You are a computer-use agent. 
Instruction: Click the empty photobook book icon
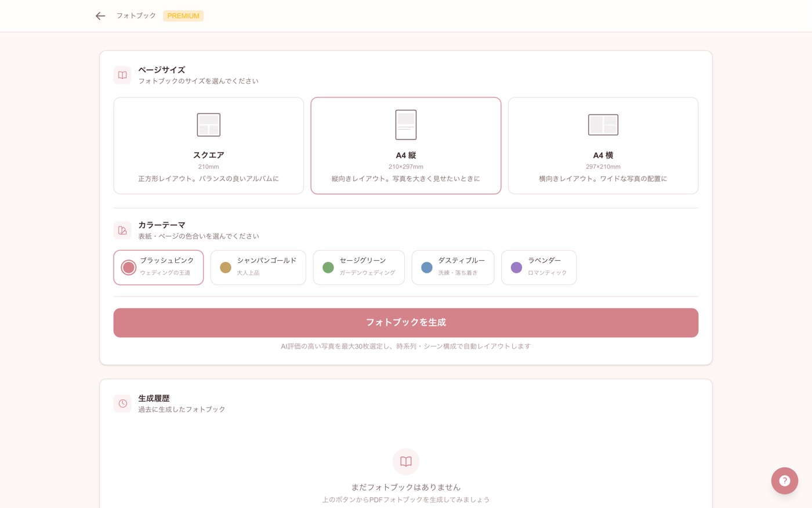pos(406,462)
